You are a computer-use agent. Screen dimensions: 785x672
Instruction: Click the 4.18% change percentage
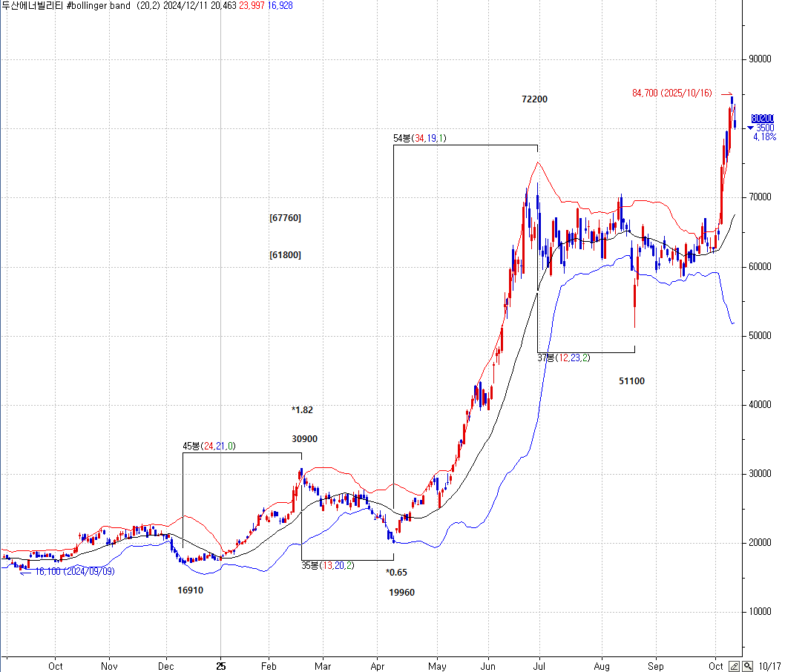(764, 136)
